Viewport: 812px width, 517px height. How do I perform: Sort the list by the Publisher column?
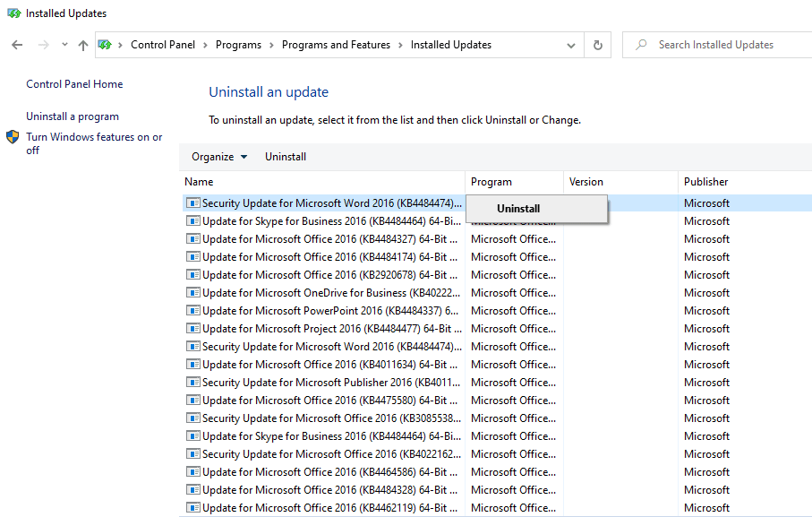(706, 181)
